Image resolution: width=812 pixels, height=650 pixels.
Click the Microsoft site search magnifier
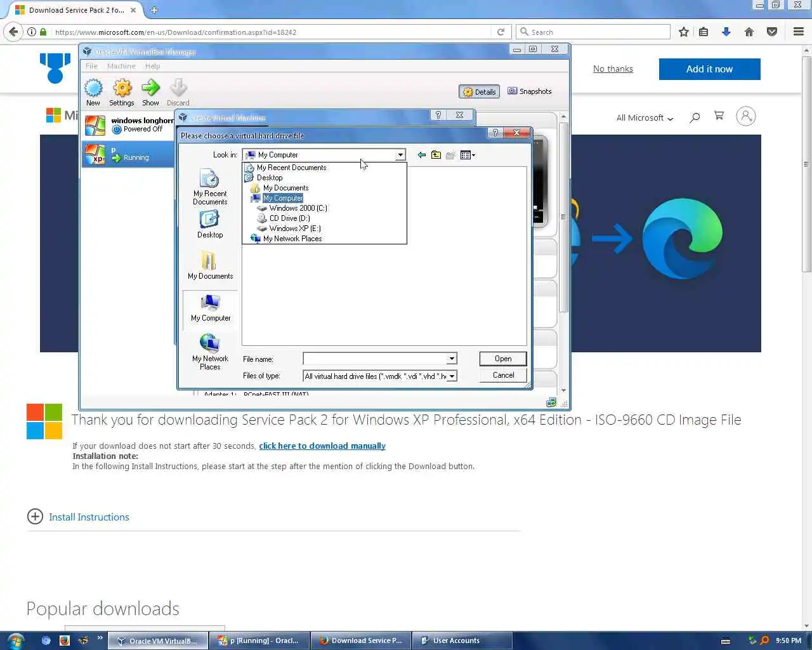(x=695, y=117)
